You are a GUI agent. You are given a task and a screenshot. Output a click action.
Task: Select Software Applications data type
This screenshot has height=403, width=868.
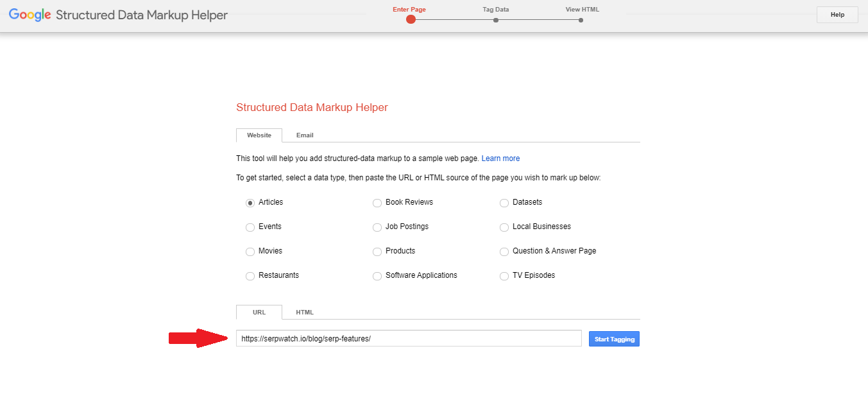click(x=377, y=276)
